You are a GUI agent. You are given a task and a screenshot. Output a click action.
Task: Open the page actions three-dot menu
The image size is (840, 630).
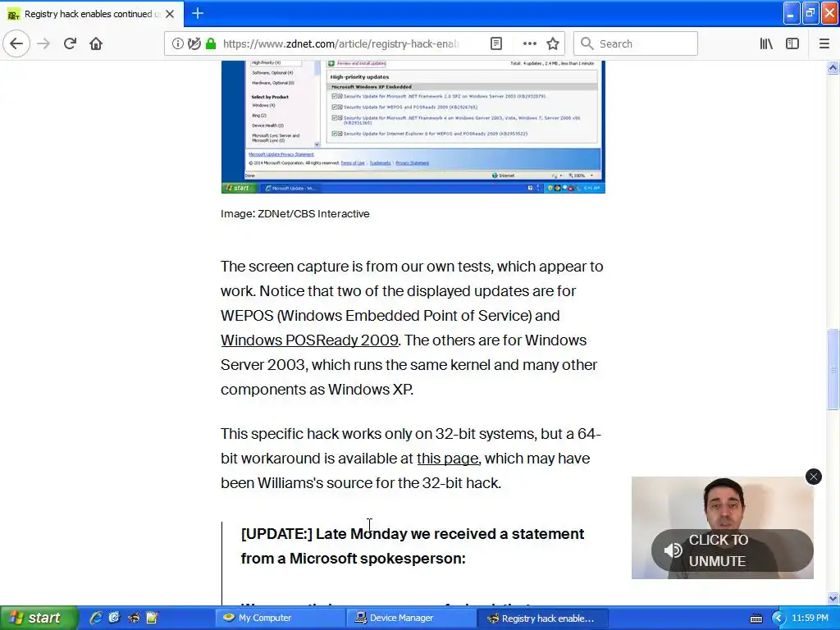click(529, 43)
